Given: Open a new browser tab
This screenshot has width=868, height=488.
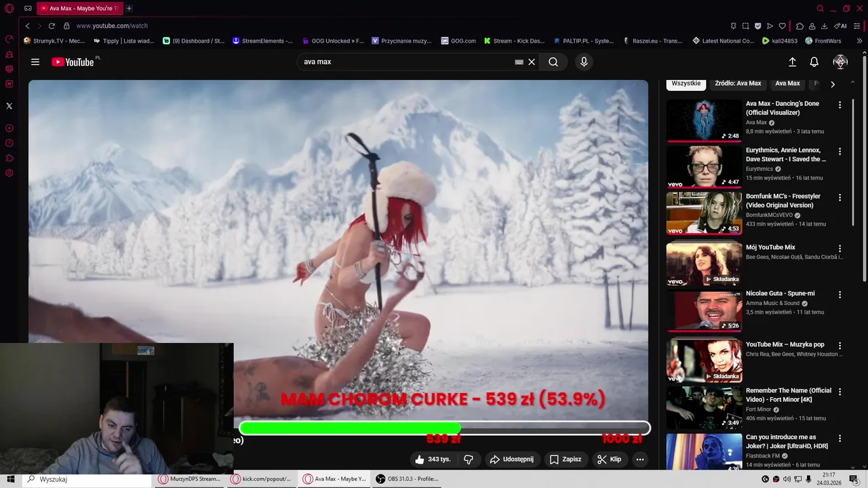Looking at the screenshot, I should pos(129,8).
